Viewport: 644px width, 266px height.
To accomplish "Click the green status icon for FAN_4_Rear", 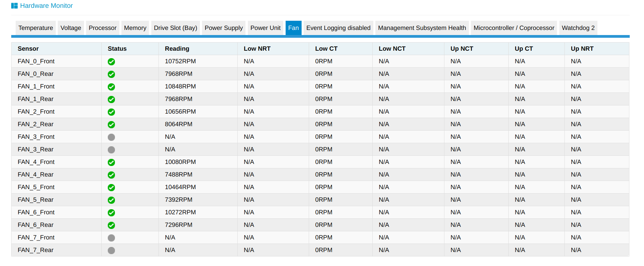I will pos(111,175).
